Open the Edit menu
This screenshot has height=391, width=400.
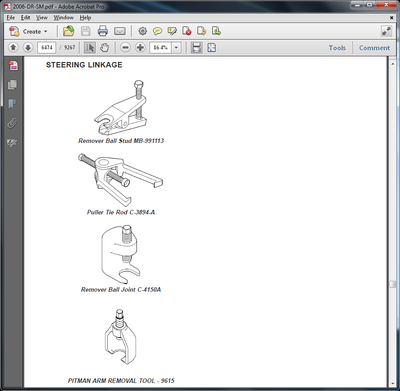(x=26, y=18)
